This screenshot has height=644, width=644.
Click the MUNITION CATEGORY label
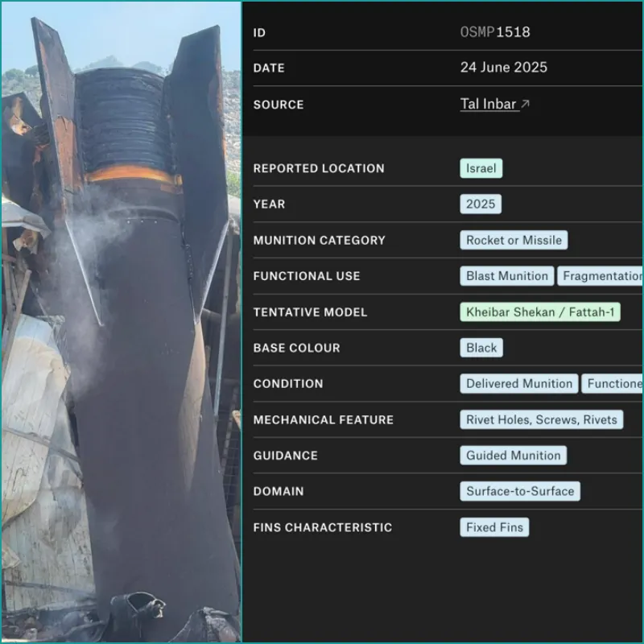pyautogui.click(x=319, y=240)
